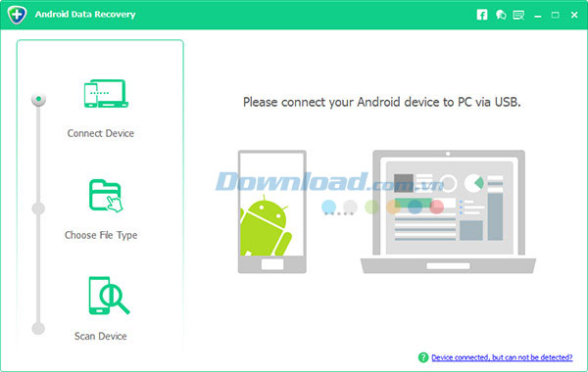Click the Choose File Type step label
Image resolution: width=588 pixels, height=372 pixels.
101,235
